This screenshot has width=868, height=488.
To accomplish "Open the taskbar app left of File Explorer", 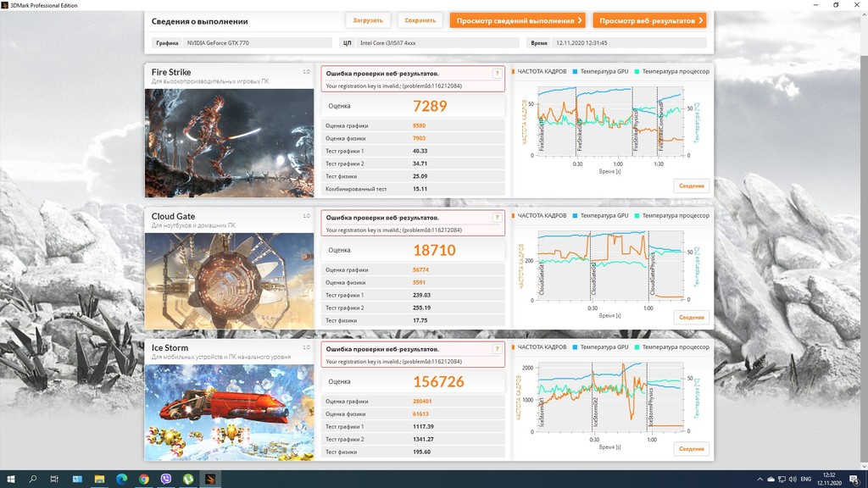I will 77,480.
